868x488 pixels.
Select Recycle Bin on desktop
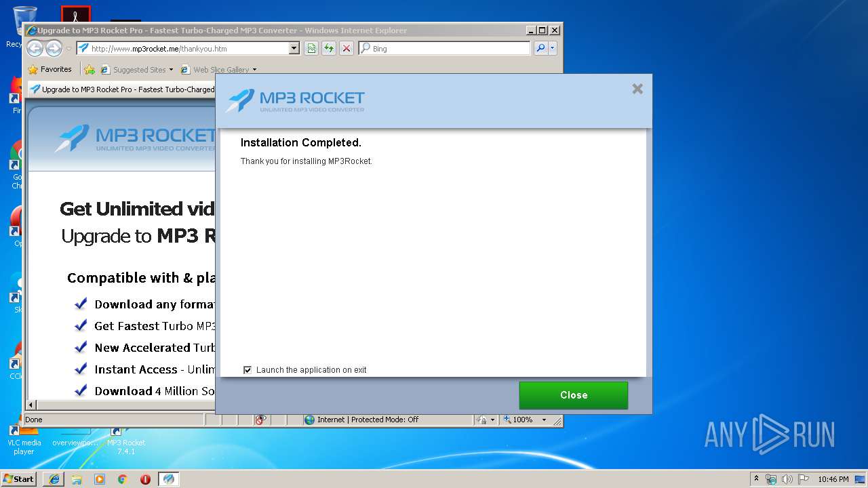coord(24,27)
